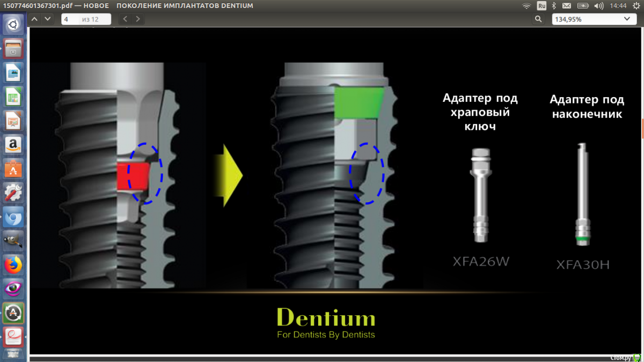Launch LibreOffice Calc from the dock
Image resolution: width=644 pixels, height=362 pixels.
pyautogui.click(x=13, y=97)
